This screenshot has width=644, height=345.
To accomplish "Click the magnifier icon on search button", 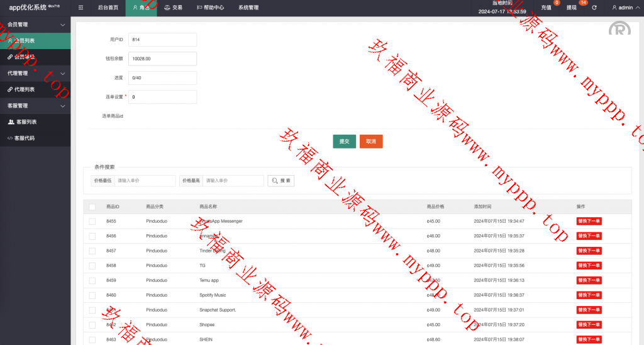I will coord(275,181).
